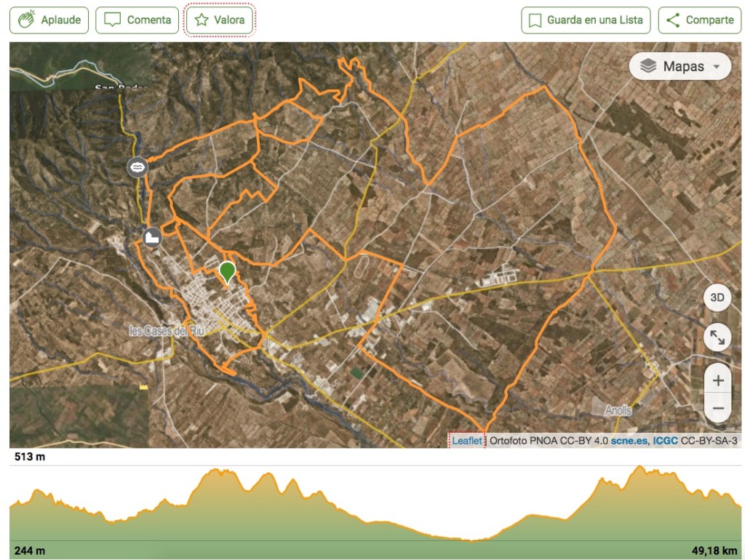Toggle the 3D map view
This screenshot has width=745, height=560.
tap(717, 297)
